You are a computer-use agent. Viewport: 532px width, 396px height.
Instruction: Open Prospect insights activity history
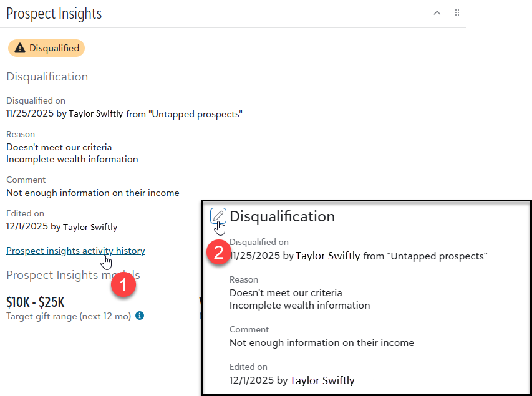click(75, 251)
